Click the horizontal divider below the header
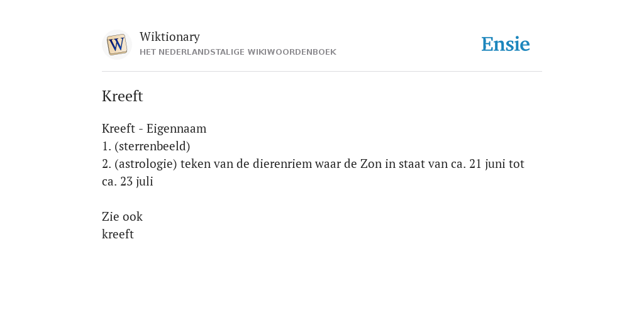The width and height of the screenshot is (644, 322). tap(322, 72)
